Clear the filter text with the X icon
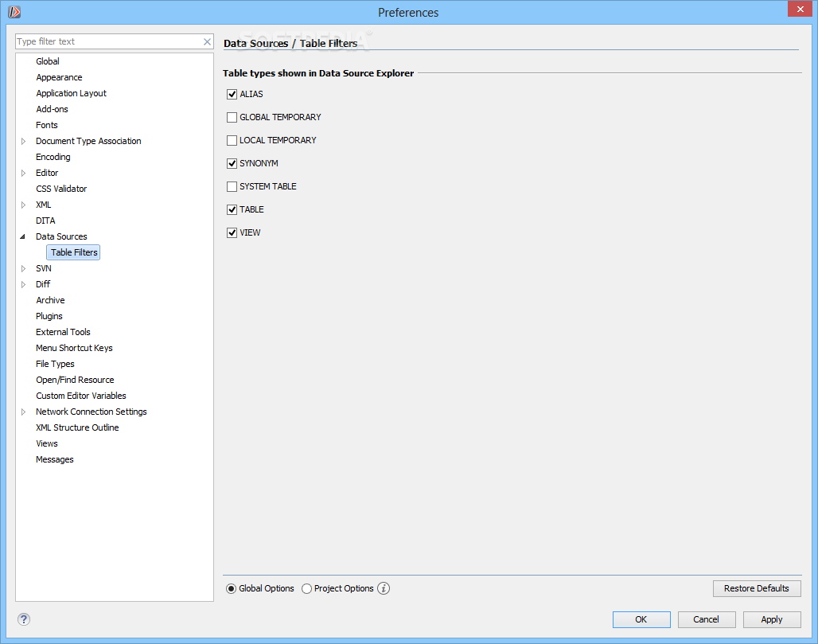Viewport: 818px width, 644px height. click(x=207, y=41)
